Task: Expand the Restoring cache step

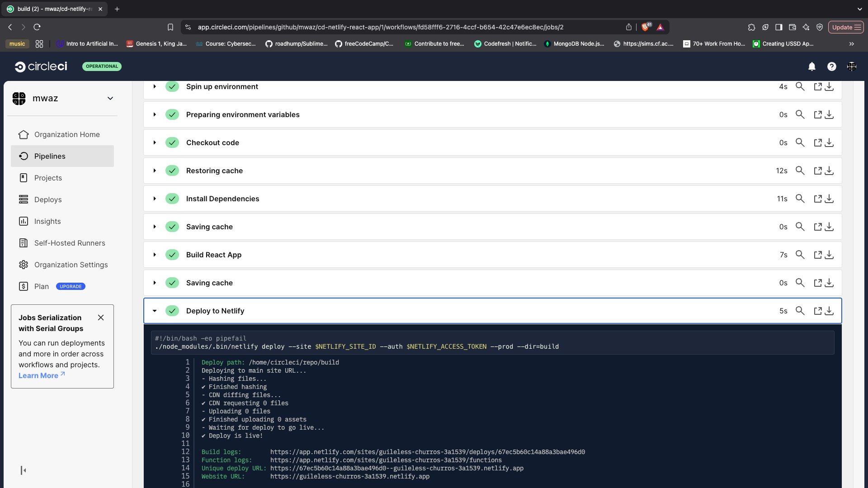Action: pyautogui.click(x=155, y=171)
